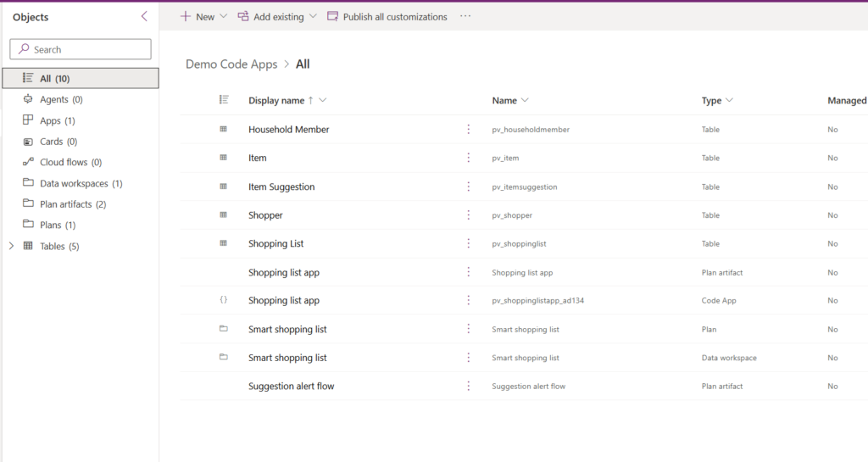Screen dimensions: 868x462
Task: Click the Add existing icon
Action: point(243,17)
